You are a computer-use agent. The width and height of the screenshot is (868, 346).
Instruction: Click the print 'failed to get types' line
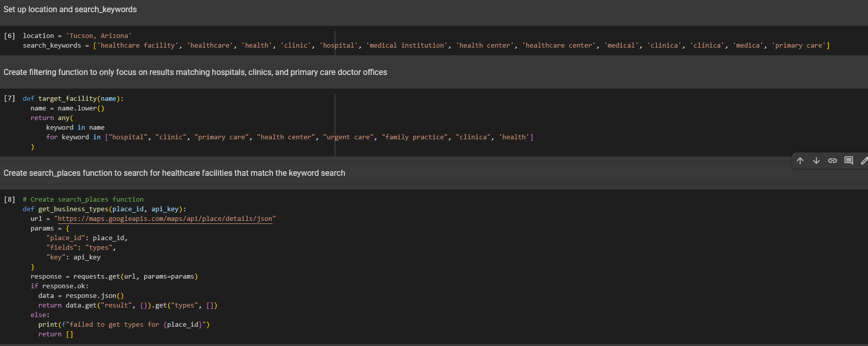(x=124, y=325)
